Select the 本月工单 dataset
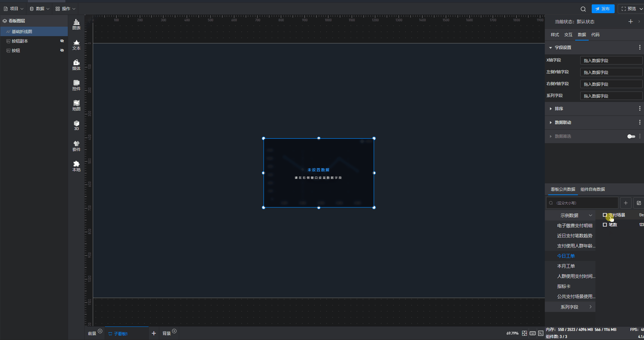 click(x=566, y=266)
